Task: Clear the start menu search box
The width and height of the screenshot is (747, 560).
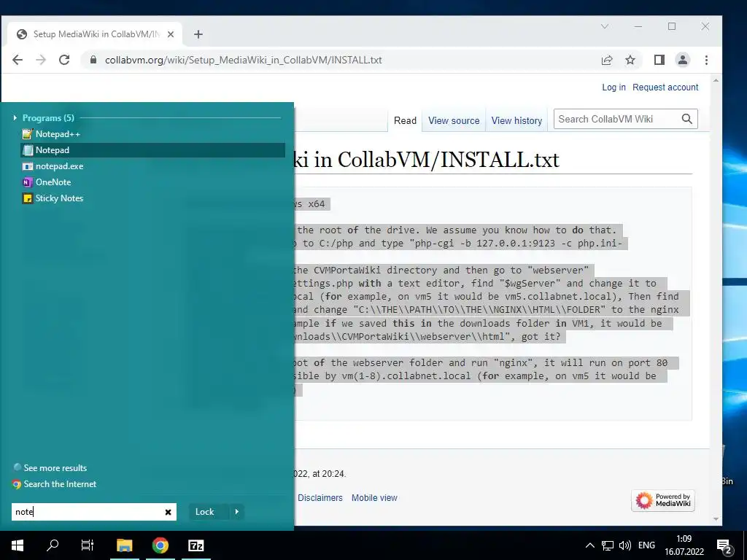Action: pos(169,512)
